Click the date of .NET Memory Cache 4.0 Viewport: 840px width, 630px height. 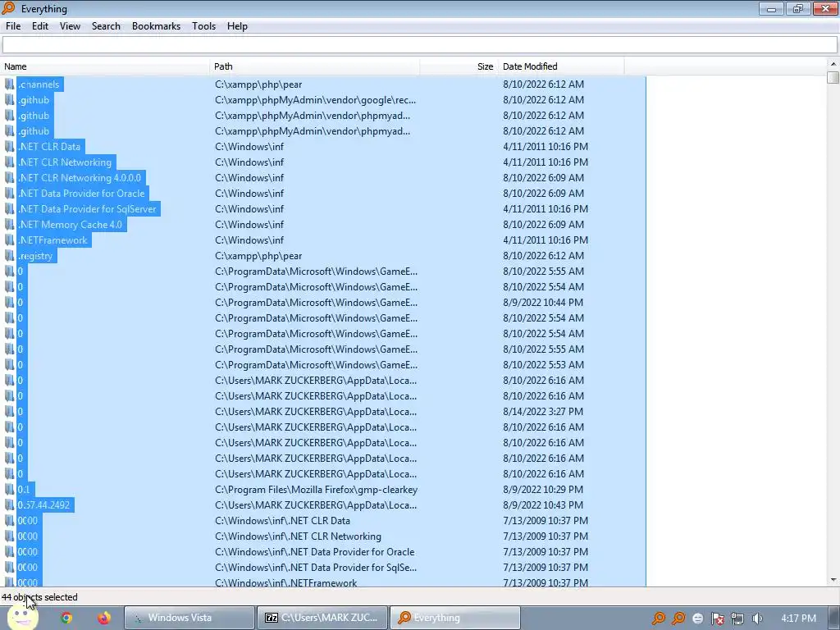[x=543, y=224]
